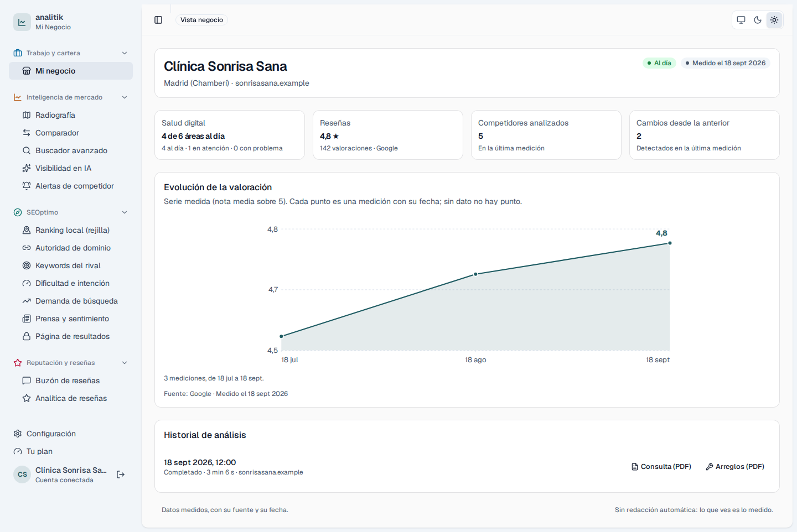Click the Keywords del rival target icon

click(x=27, y=265)
